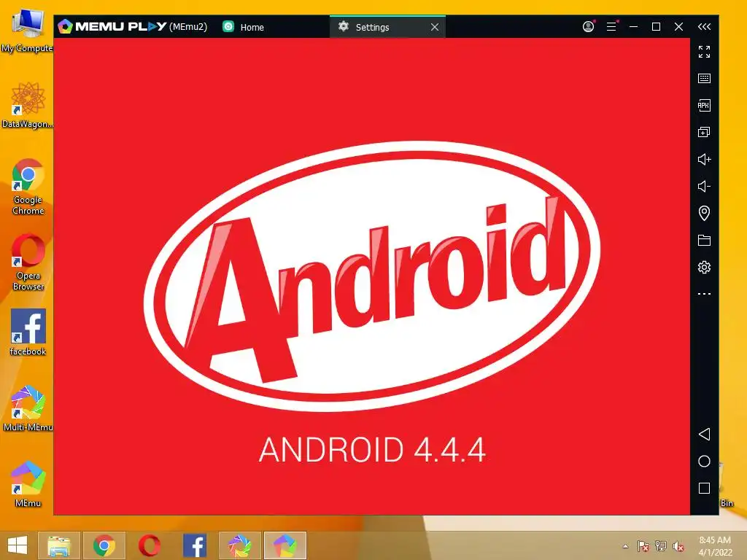This screenshot has width=747, height=560.
Task: Show more sidebar tools (three dots)
Action: pos(704,294)
